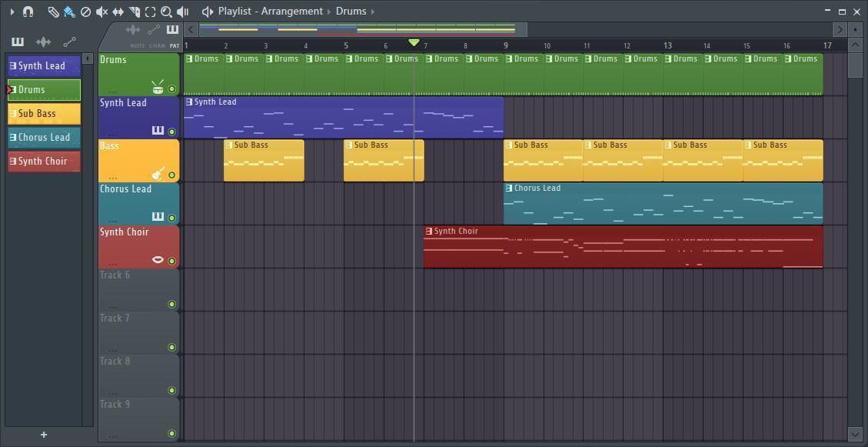Toggle the green enable light on Drums track

pyautogui.click(x=171, y=88)
